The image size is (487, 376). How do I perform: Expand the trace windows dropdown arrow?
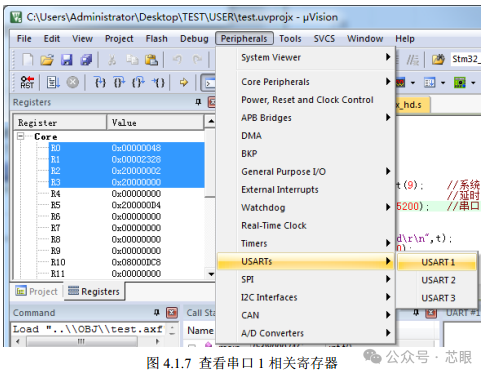[443, 83]
